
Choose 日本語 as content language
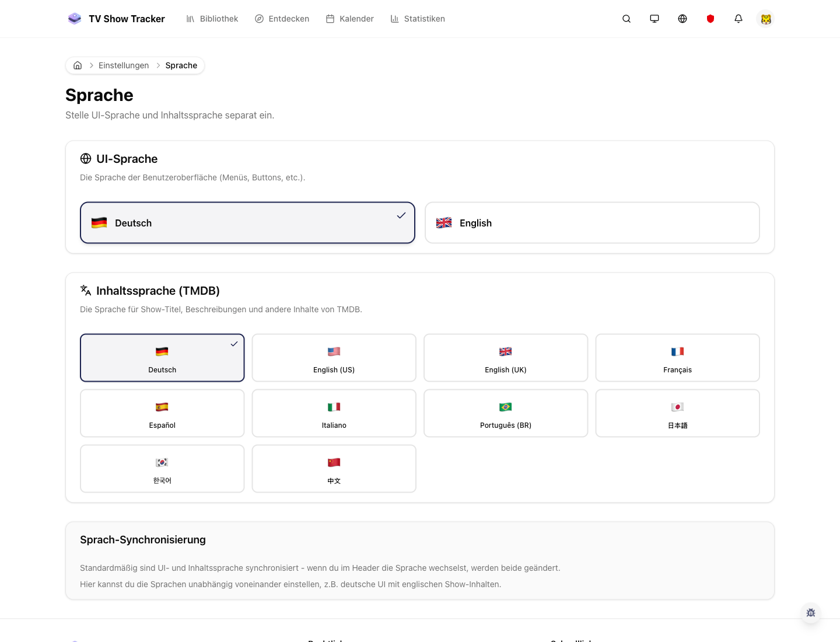pyautogui.click(x=677, y=413)
